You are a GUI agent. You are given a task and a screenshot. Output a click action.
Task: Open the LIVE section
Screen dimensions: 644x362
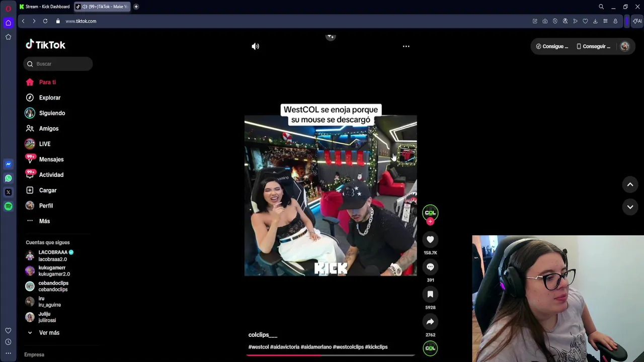[45, 144]
